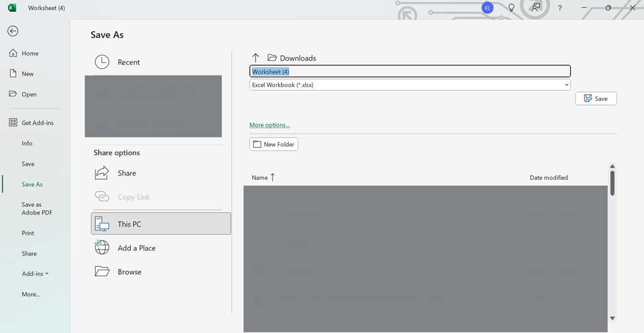This screenshot has height=333, width=644.
Task: Create a New Folder
Action: point(273,144)
